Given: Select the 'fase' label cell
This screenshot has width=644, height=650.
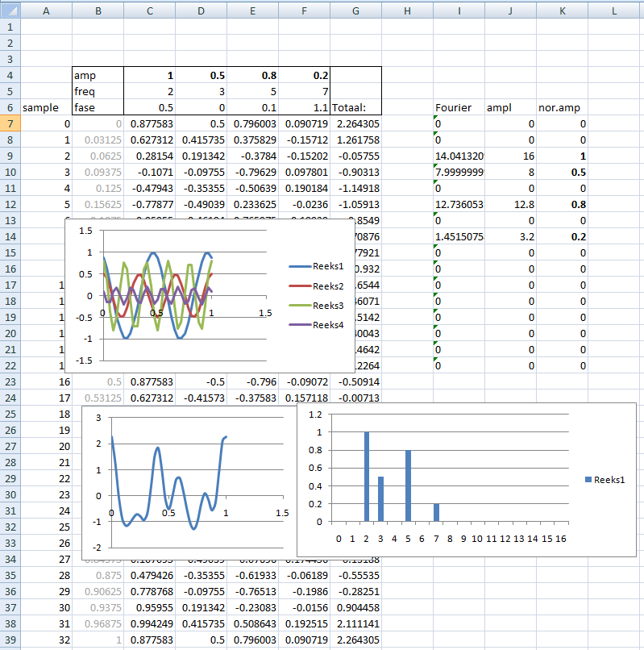Looking at the screenshot, I should (x=98, y=107).
